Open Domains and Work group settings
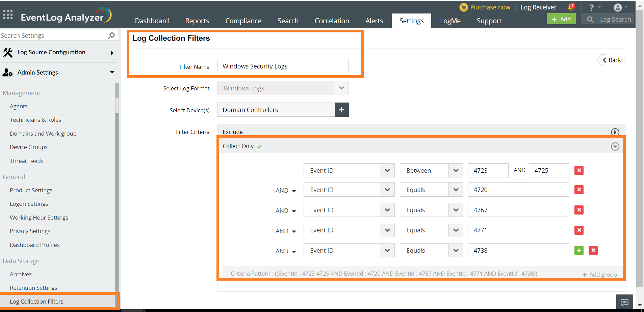644x312 pixels. (43, 134)
